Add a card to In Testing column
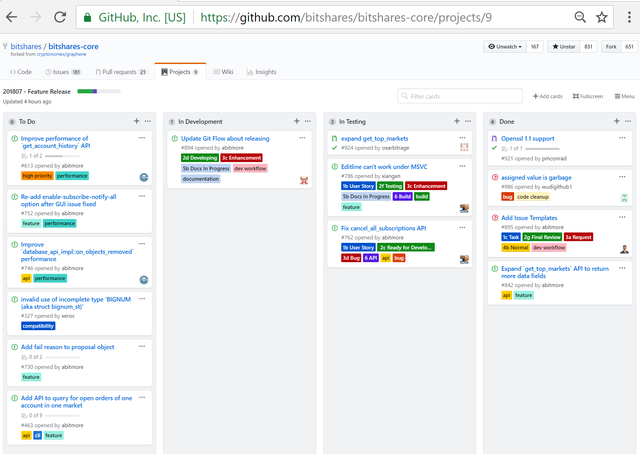 457,121
